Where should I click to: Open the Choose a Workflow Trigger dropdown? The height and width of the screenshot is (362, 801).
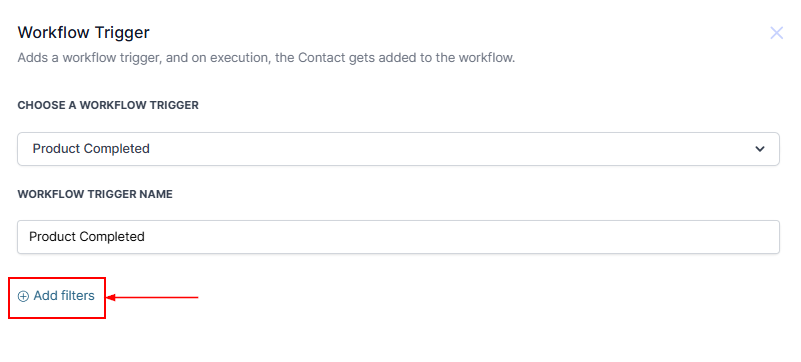pos(398,149)
